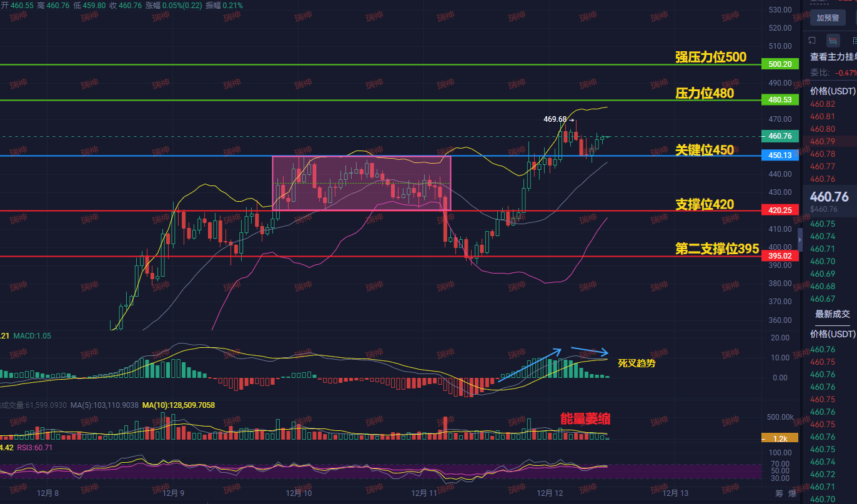857x504 pixels.
Task: Select the partially visible buy-only order book icon
Action: [854, 41]
